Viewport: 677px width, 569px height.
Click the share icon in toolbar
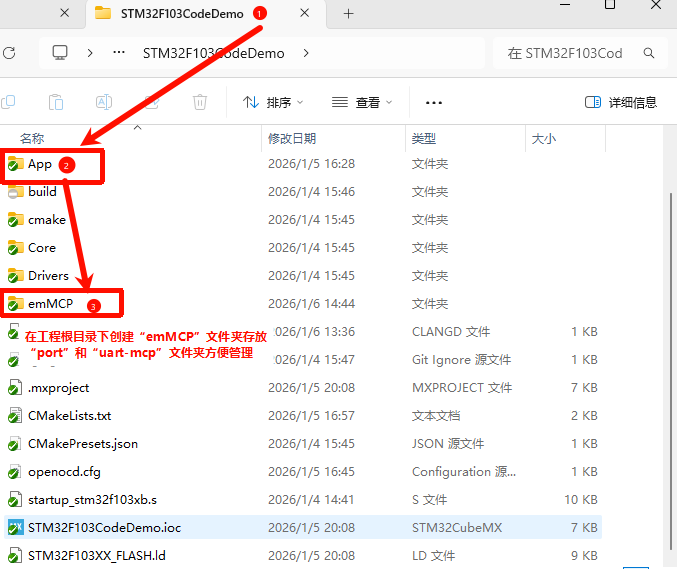pyautogui.click(x=152, y=102)
